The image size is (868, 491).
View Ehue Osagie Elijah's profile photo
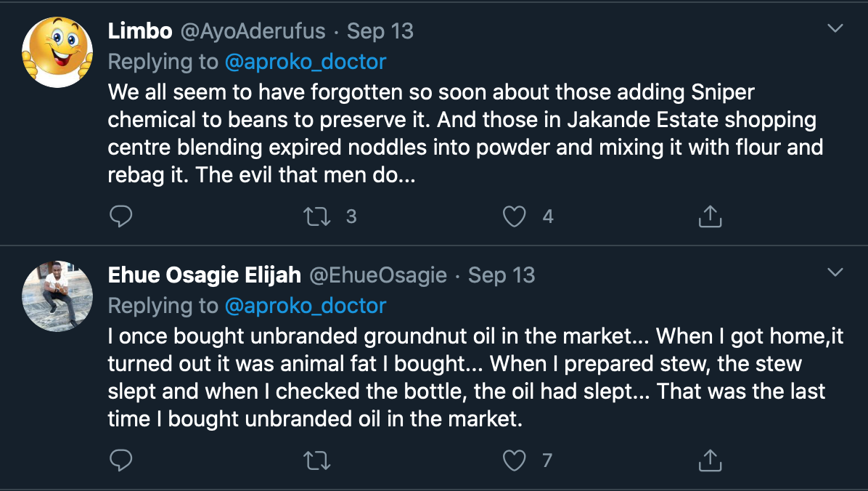(x=57, y=296)
